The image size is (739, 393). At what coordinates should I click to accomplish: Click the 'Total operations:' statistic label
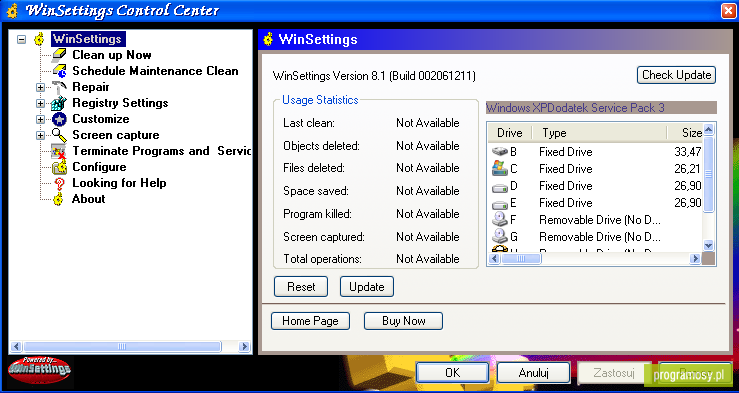pos(322,259)
